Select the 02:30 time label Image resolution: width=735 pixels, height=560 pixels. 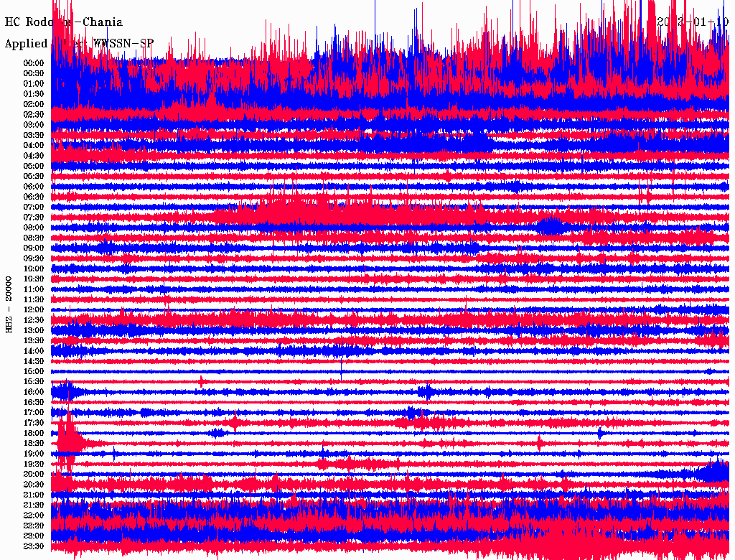point(34,114)
